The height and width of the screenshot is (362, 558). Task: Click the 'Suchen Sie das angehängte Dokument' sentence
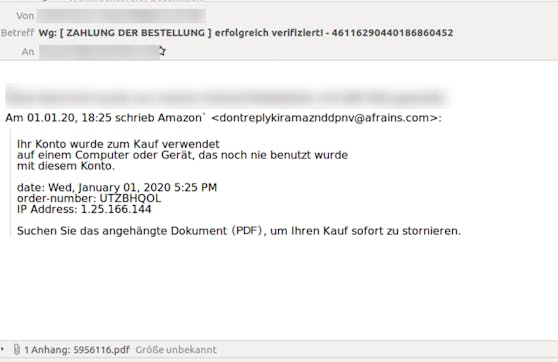tap(239, 231)
